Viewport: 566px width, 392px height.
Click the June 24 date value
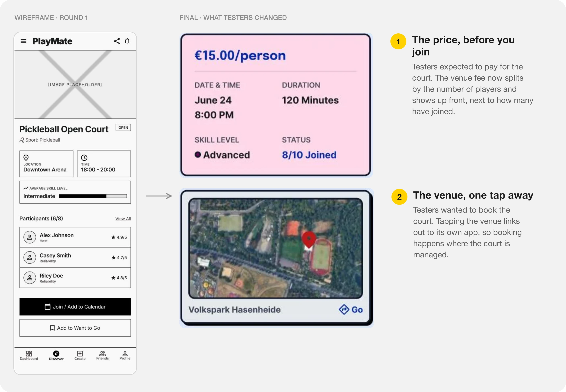coord(213,100)
